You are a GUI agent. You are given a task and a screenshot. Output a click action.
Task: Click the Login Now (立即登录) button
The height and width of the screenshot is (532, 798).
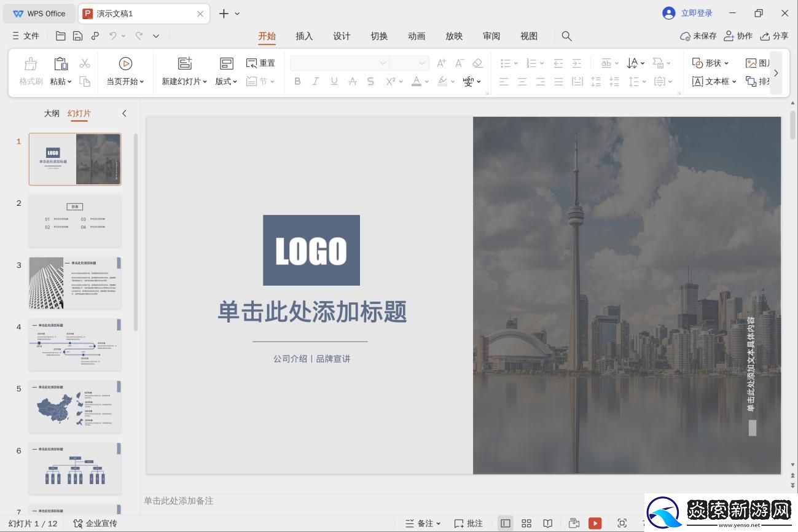[688, 14]
